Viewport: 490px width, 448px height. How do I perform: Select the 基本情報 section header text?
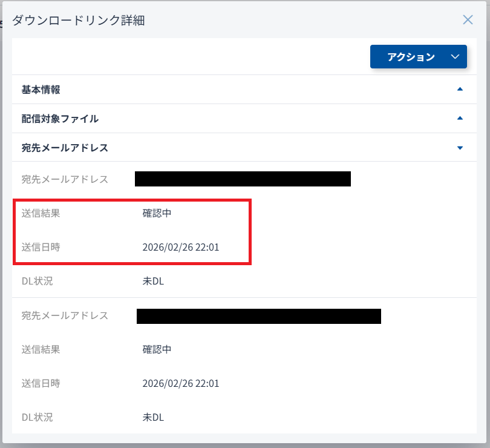coord(41,90)
